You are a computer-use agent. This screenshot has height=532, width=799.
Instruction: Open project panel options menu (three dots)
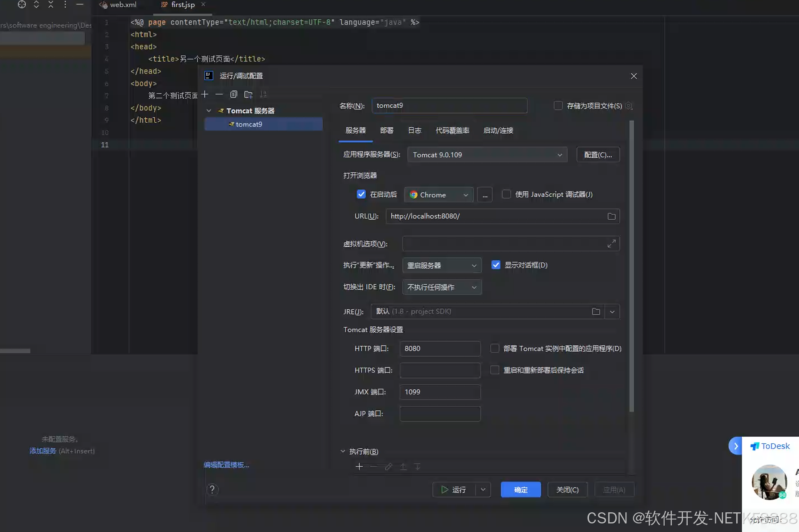(65, 4)
